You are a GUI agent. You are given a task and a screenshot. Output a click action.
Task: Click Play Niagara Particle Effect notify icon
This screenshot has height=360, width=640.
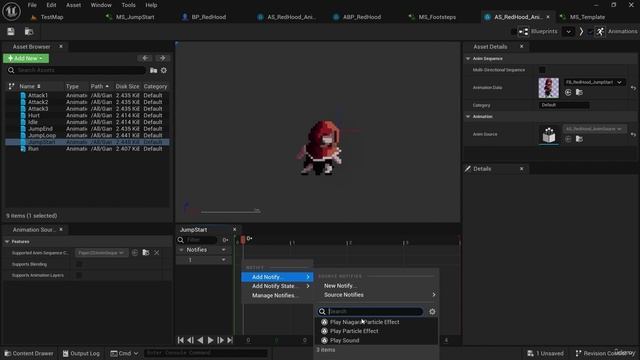[324, 322]
